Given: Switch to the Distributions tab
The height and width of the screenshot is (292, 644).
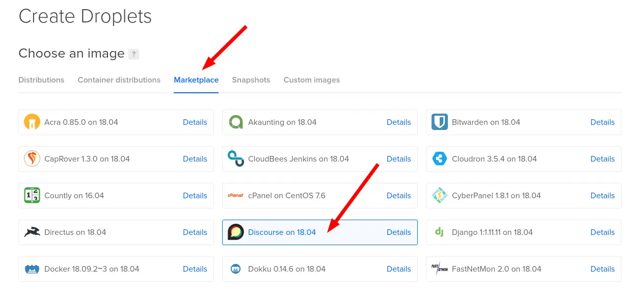Looking at the screenshot, I should [x=41, y=80].
